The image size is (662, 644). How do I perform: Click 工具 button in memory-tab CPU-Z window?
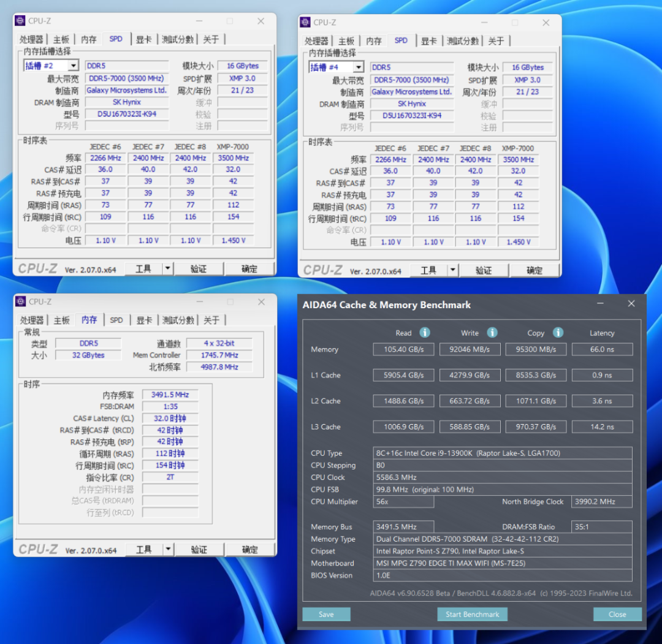(144, 549)
